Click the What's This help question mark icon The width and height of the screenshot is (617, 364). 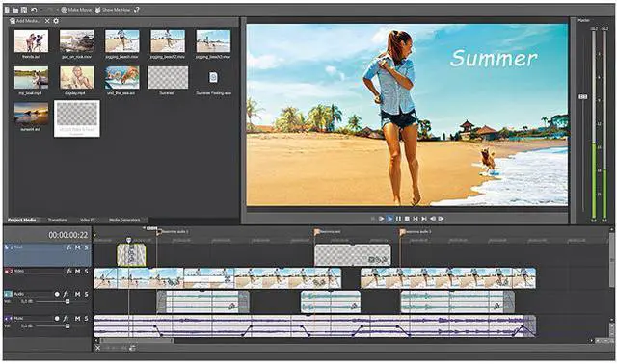click(x=137, y=10)
